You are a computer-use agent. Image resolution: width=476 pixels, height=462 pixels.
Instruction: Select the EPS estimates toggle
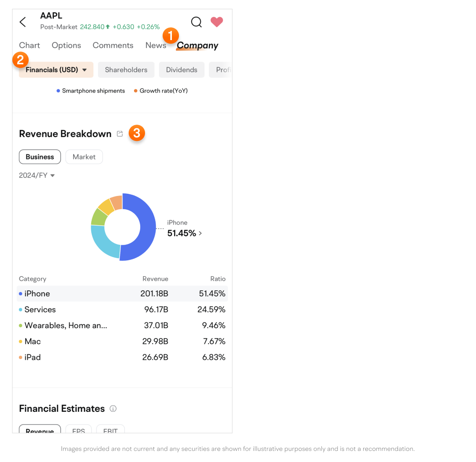pyautogui.click(x=78, y=430)
